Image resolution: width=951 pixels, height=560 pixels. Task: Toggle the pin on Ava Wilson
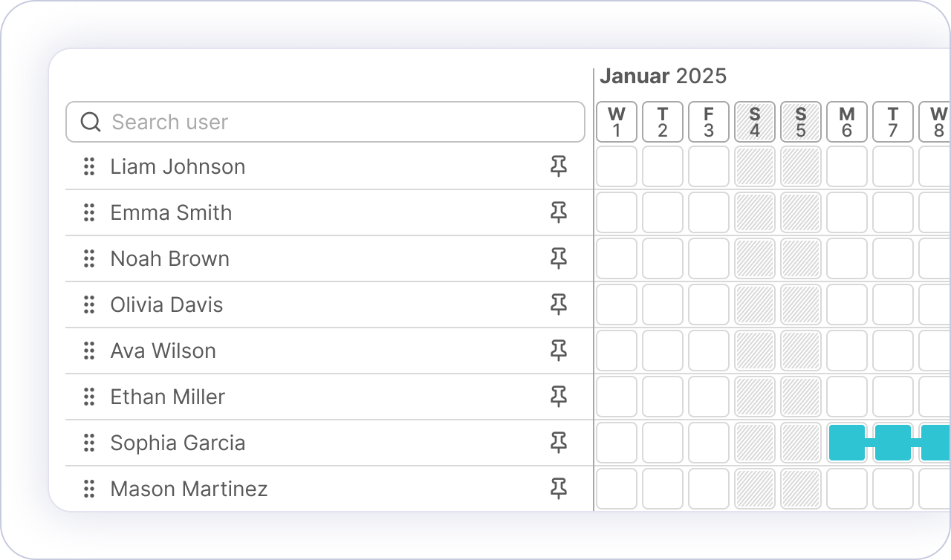point(559,351)
